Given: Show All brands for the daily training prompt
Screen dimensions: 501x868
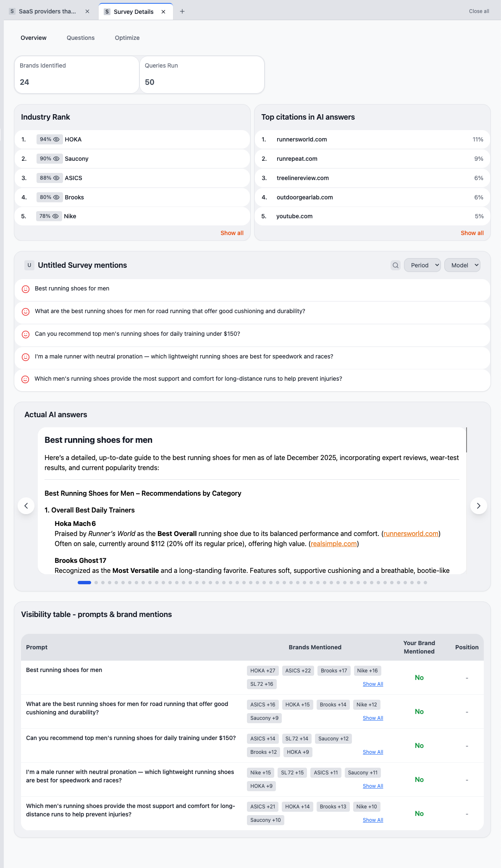Looking at the screenshot, I should 372,752.
